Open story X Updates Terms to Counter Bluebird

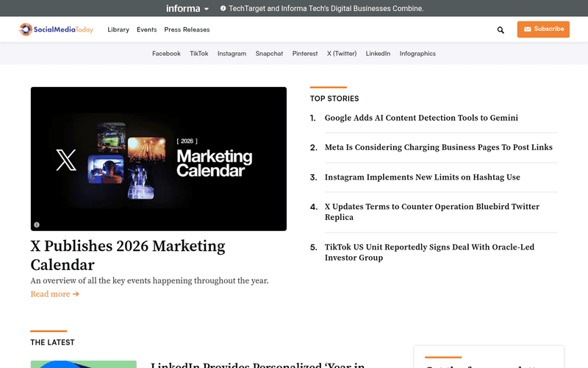pyautogui.click(x=432, y=212)
